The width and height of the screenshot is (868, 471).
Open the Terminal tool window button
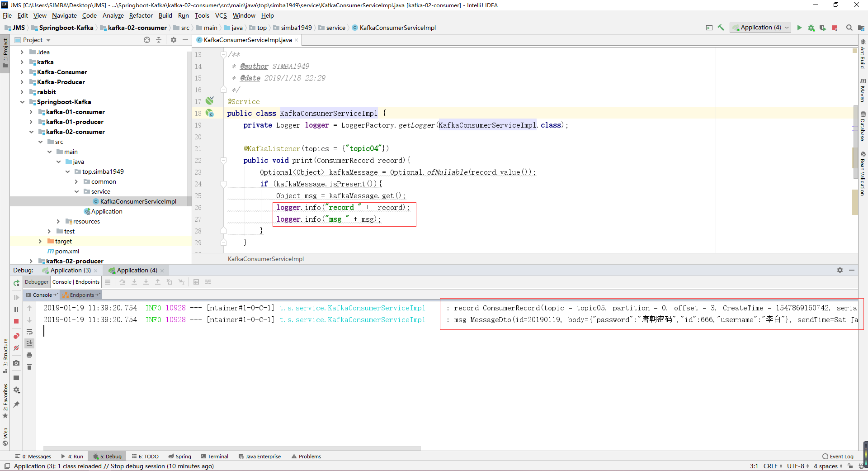tap(215, 457)
